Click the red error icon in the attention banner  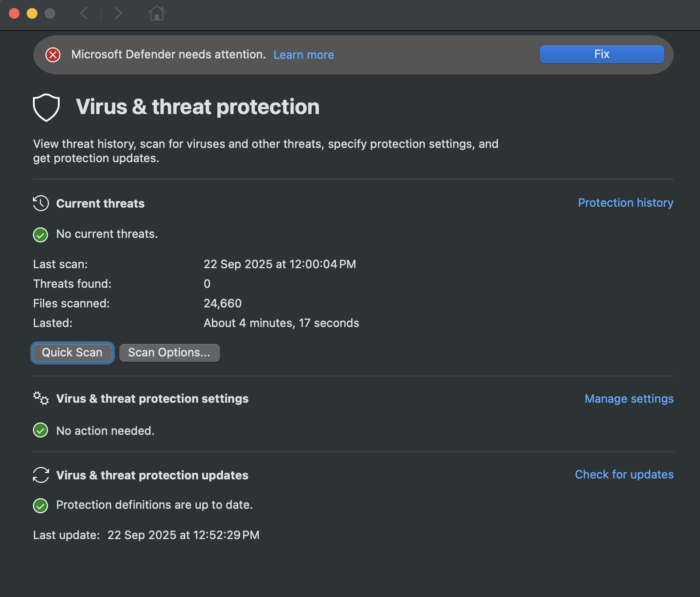[53, 54]
